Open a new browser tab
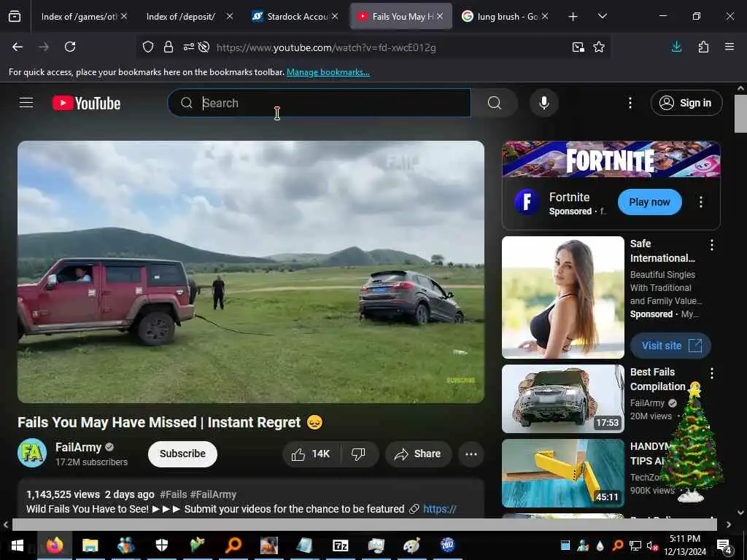Viewport: 747px width, 560px height. [573, 17]
